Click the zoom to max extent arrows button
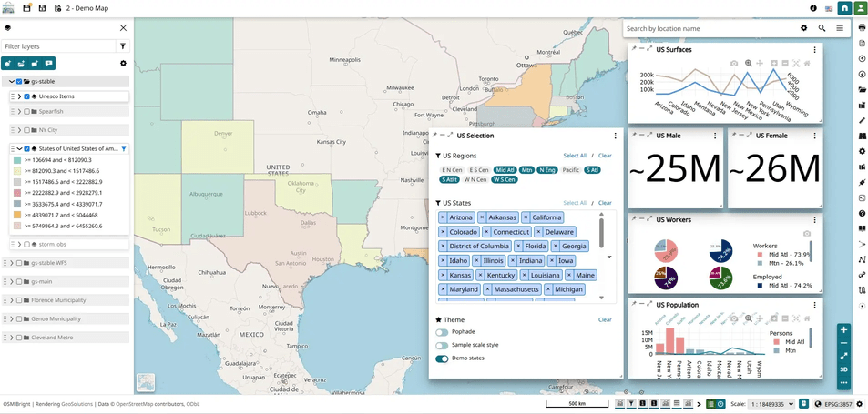868x414 pixels. click(x=843, y=357)
